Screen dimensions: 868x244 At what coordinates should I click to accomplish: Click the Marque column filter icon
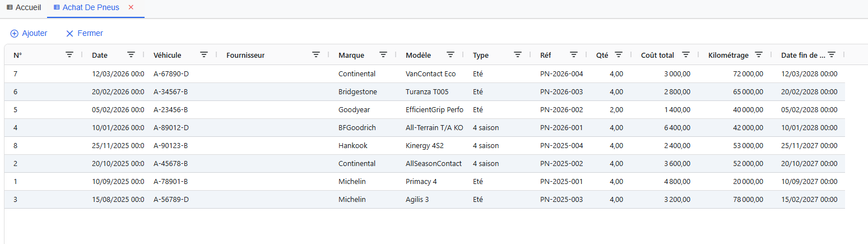coord(383,54)
